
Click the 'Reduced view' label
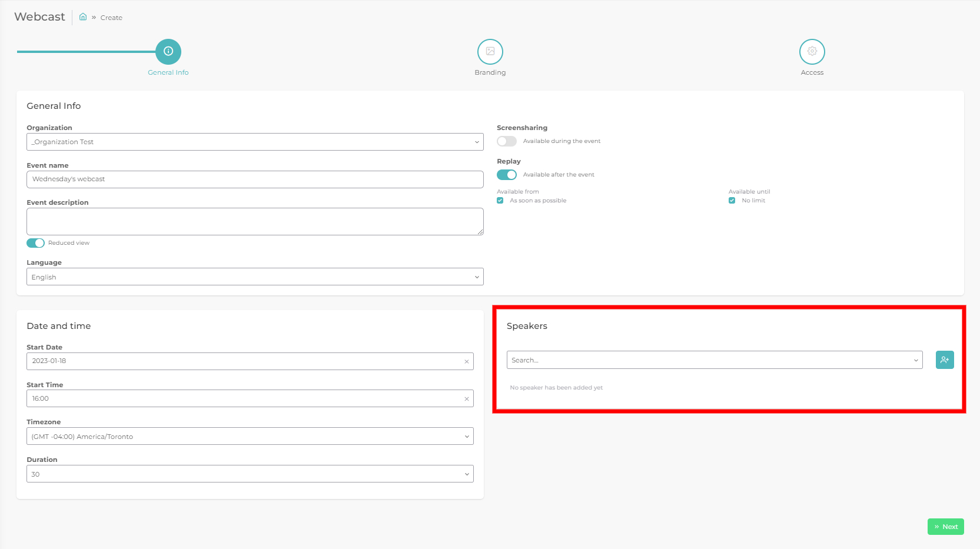(x=69, y=243)
